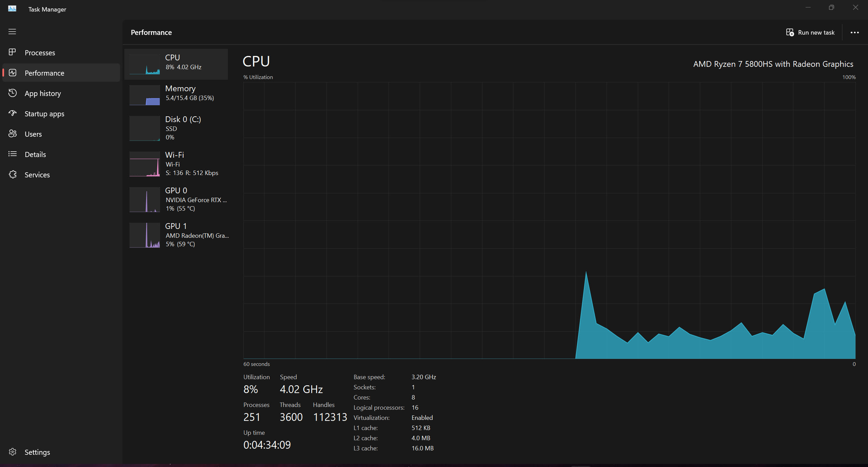Select the CPU mini graph thumbnail

[145, 64]
